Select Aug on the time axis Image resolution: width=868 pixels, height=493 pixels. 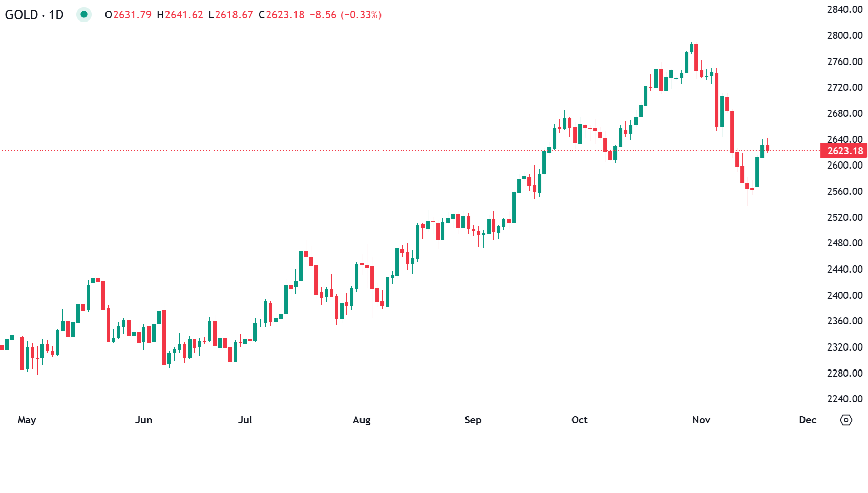click(362, 420)
